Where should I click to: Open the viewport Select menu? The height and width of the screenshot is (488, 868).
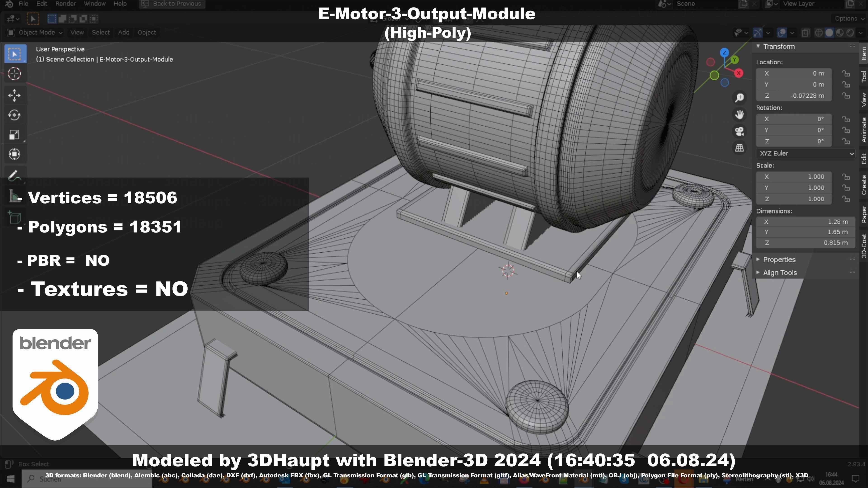click(101, 33)
